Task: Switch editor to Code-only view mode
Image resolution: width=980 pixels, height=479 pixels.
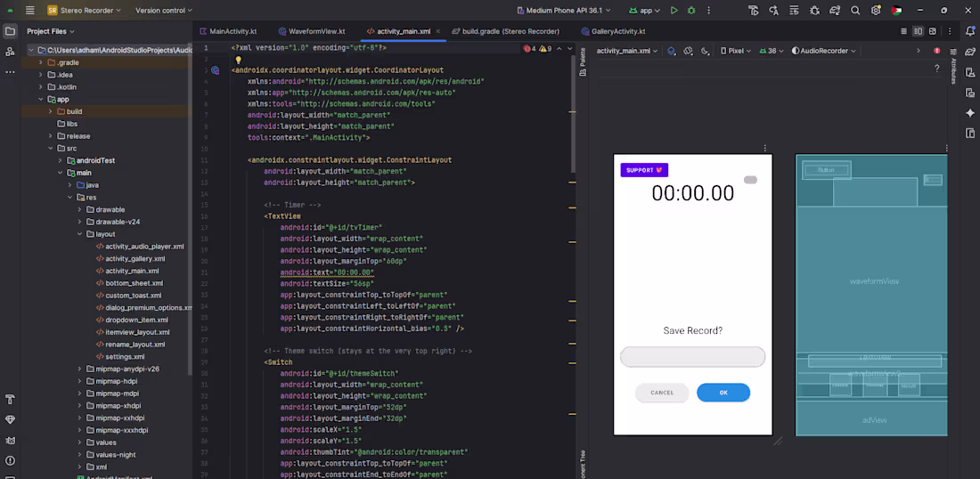Action: [x=903, y=31]
